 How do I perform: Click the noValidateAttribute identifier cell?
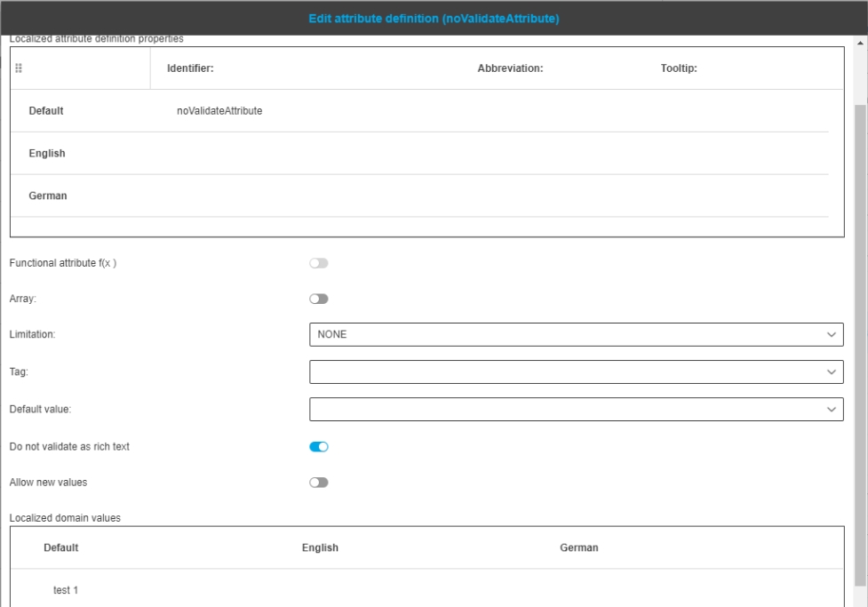point(219,111)
